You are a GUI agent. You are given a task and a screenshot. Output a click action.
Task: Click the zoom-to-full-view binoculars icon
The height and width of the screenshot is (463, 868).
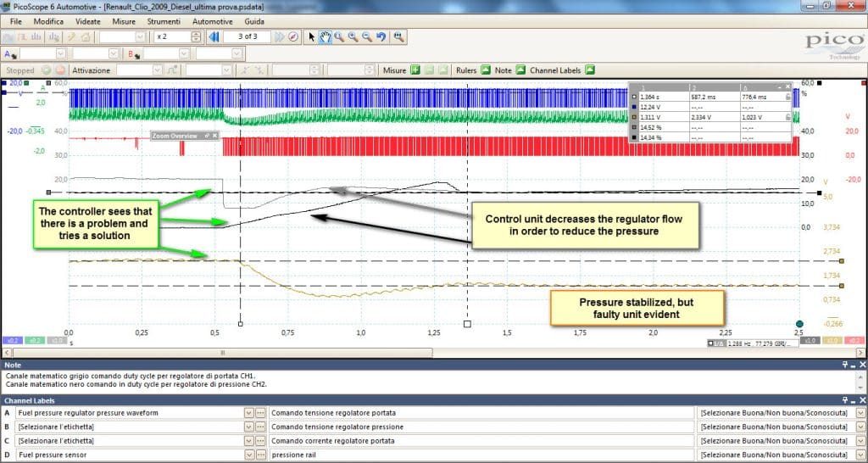398,37
